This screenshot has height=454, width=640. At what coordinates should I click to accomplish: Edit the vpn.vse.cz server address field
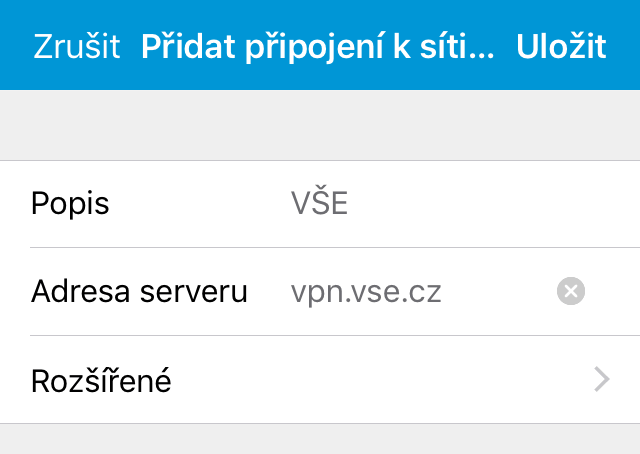366,292
